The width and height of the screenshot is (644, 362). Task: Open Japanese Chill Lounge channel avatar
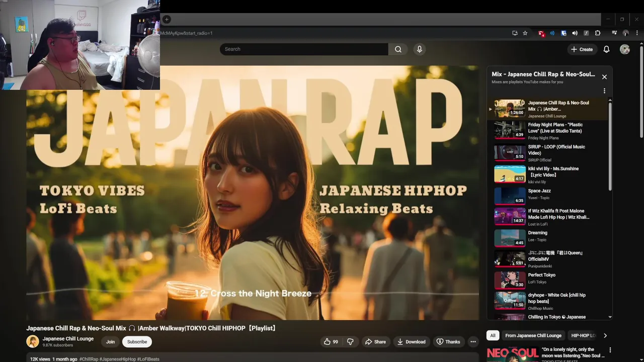[x=33, y=341]
